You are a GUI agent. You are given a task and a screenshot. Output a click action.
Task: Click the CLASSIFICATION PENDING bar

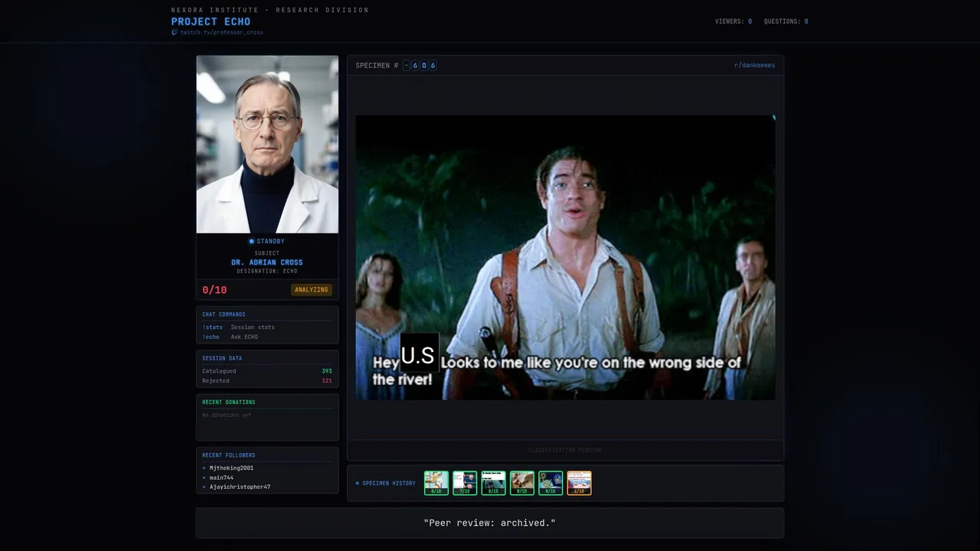pyautogui.click(x=565, y=450)
